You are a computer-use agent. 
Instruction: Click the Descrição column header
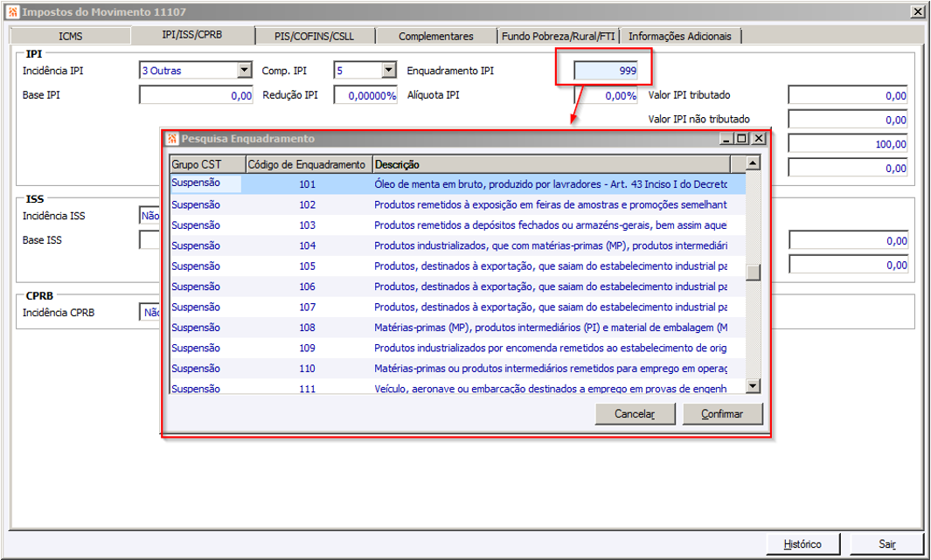click(x=552, y=164)
